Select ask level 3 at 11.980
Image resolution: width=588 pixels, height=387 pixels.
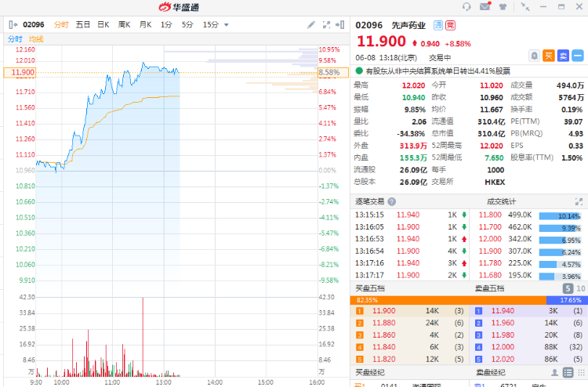[528, 335]
